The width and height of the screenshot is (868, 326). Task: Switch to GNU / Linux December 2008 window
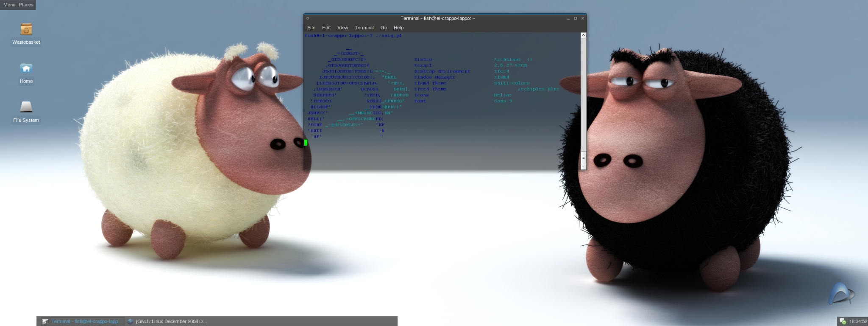pos(167,321)
